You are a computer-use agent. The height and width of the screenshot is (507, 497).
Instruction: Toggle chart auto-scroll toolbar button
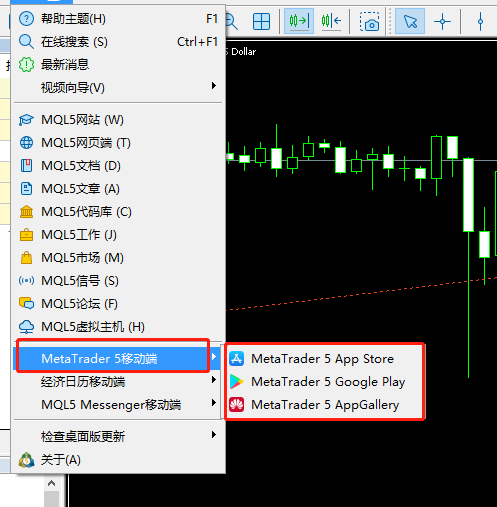299,21
